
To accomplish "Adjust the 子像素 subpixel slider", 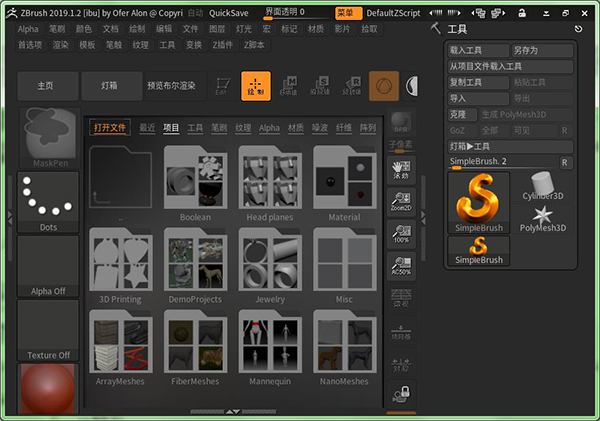I will tap(401, 146).
